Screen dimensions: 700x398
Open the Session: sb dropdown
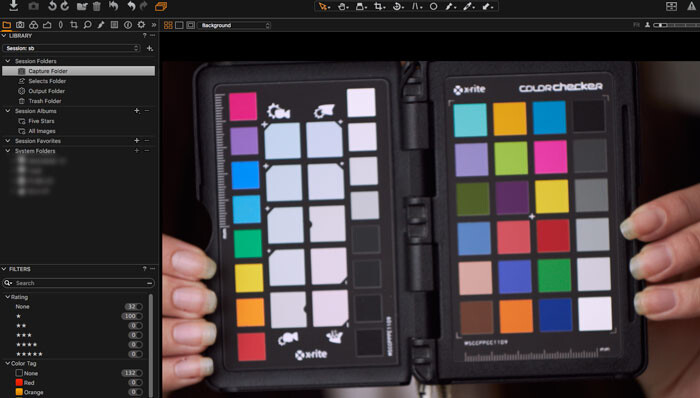tap(71, 48)
